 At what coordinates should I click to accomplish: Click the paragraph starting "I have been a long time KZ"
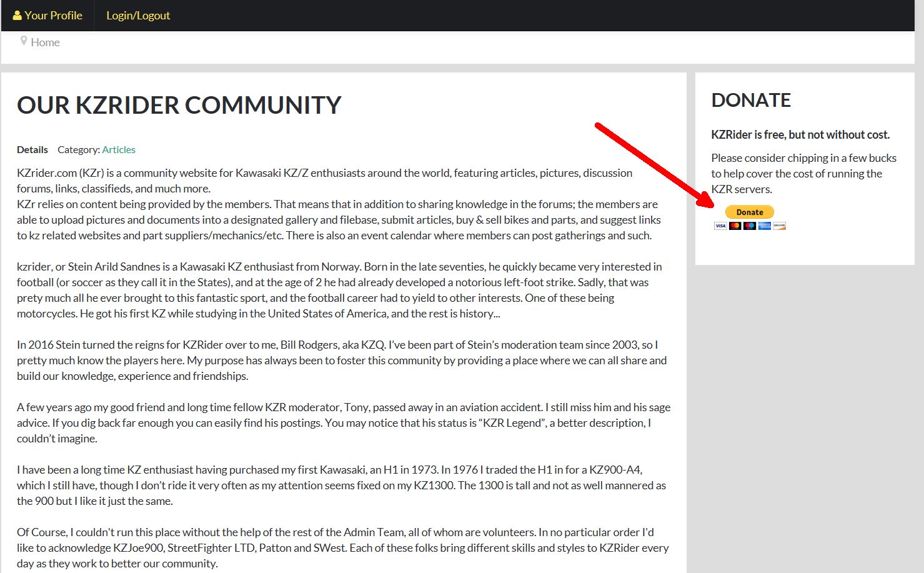click(x=342, y=486)
